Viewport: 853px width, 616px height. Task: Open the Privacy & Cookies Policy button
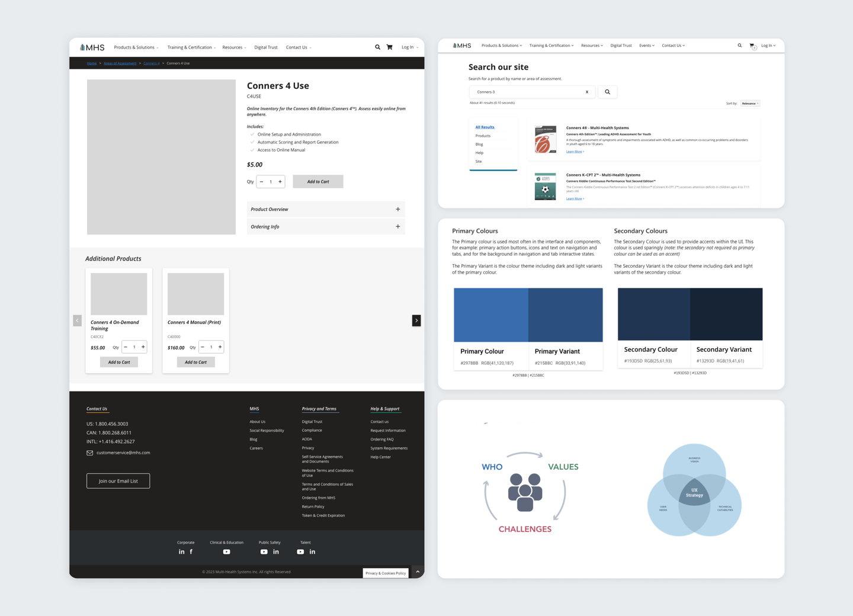(x=386, y=573)
